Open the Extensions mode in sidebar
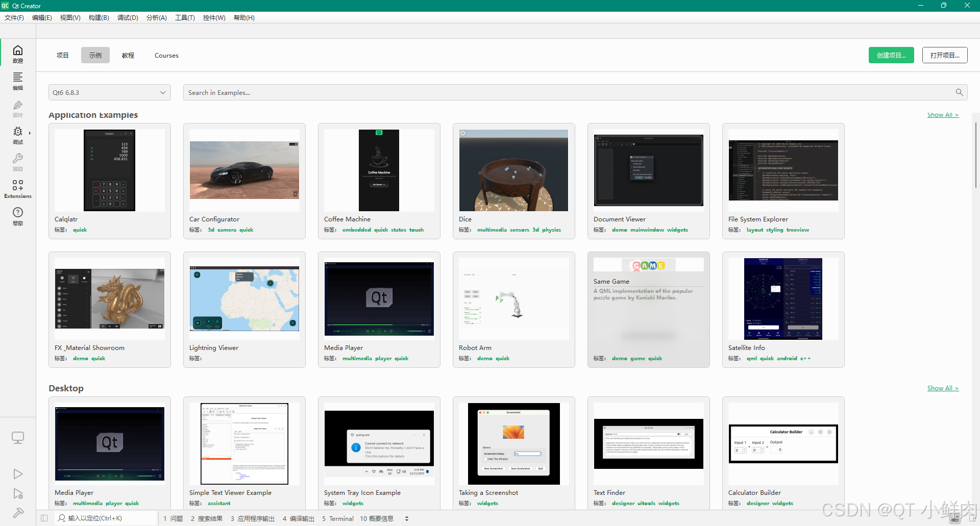980x526 pixels. click(x=18, y=189)
